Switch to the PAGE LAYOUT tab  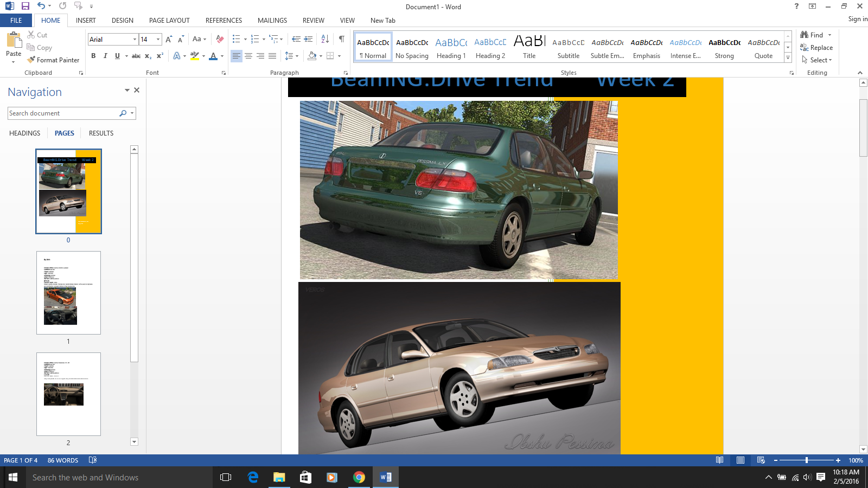[169, 21]
